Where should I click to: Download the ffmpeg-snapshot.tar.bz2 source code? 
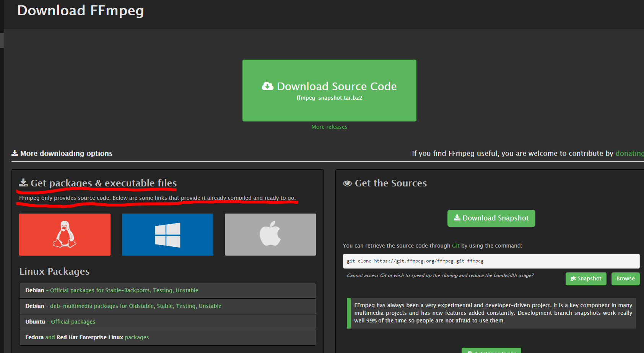pos(329,91)
